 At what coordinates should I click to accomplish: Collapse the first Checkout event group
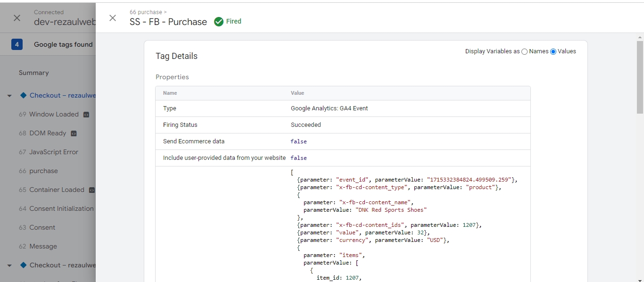[x=9, y=96]
